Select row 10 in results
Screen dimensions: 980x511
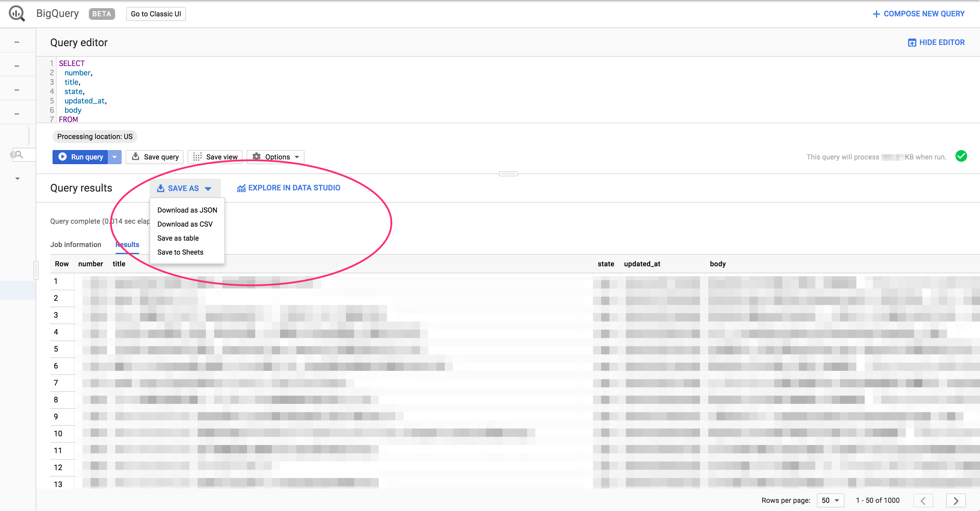58,434
